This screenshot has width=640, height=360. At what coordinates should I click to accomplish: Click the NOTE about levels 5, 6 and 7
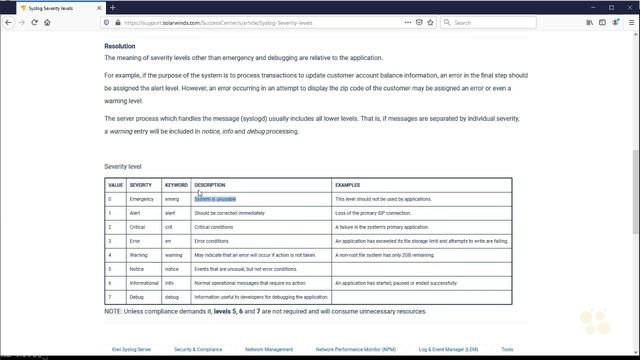point(265,311)
